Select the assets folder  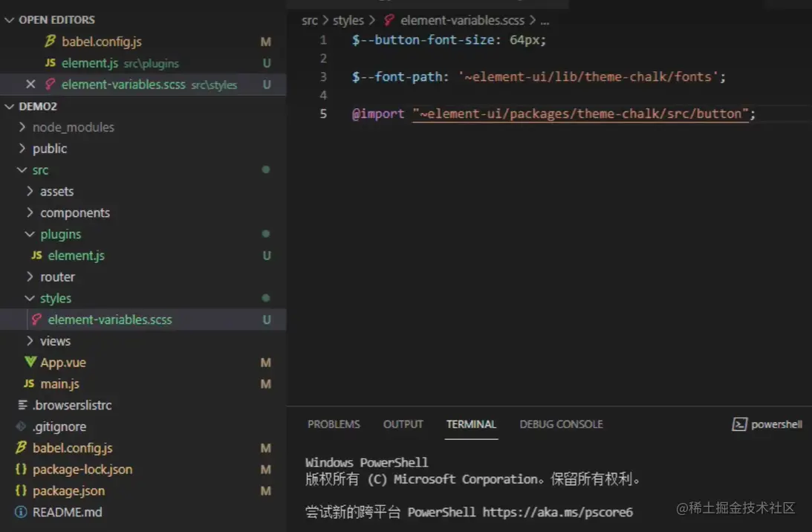(x=57, y=191)
